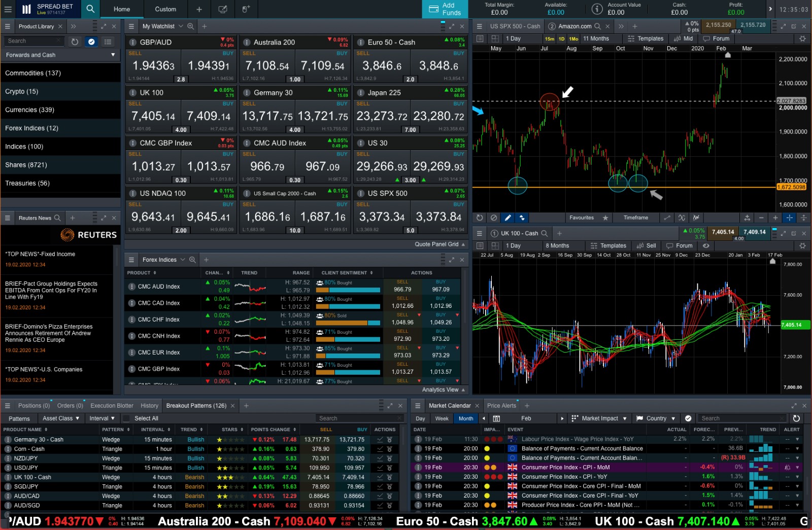Open the Interval filter dropdown
This screenshot has height=530, width=812.
pyautogui.click(x=101, y=418)
